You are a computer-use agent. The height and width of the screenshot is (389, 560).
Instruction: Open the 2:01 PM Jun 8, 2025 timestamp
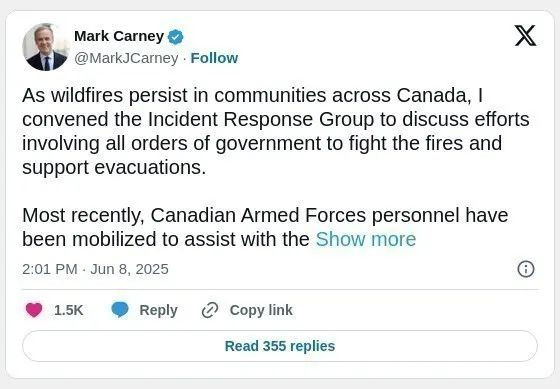tap(95, 269)
